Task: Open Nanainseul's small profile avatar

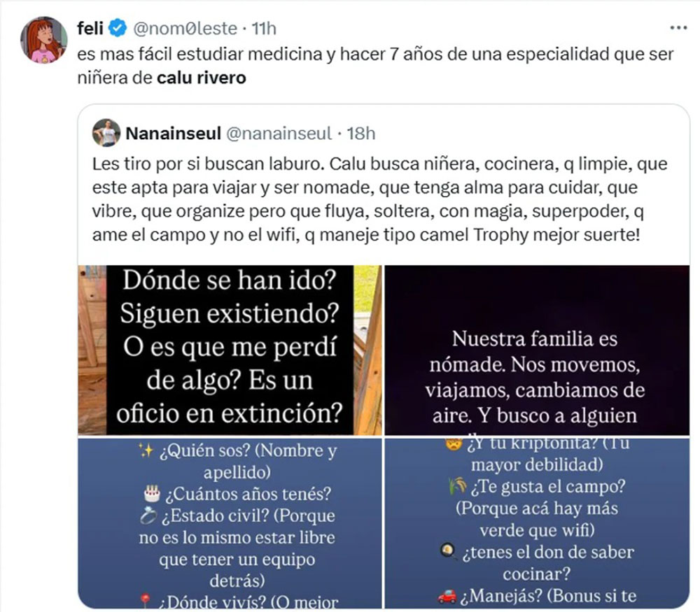Action: (107, 132)
